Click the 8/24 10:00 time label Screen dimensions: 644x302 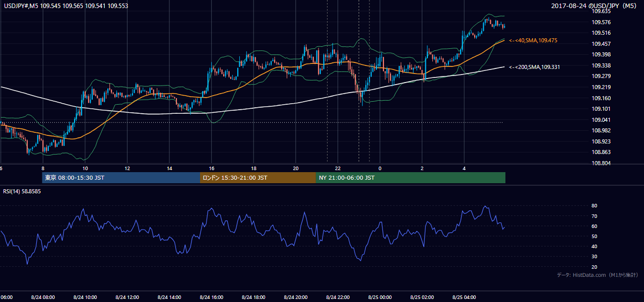85,297
